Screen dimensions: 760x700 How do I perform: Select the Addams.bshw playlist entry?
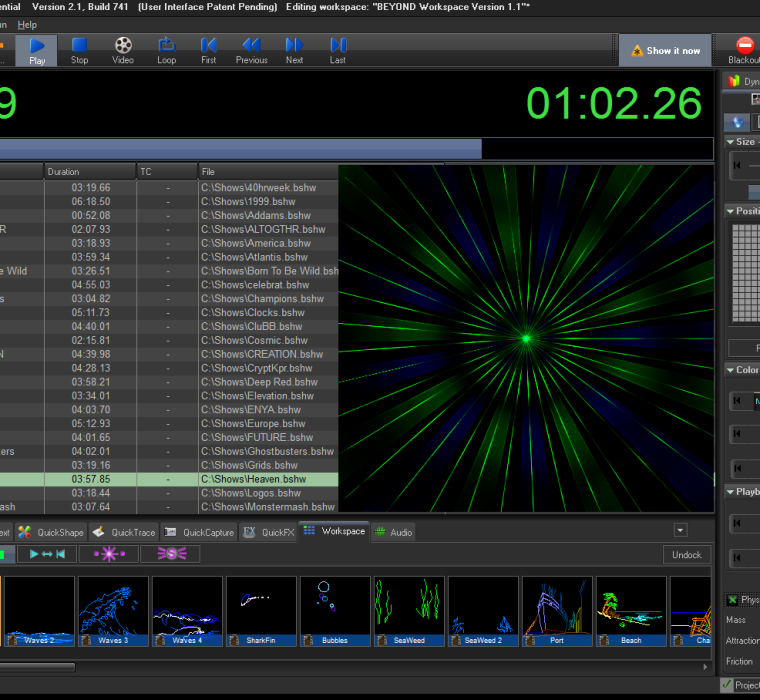[x=169, y=215]
